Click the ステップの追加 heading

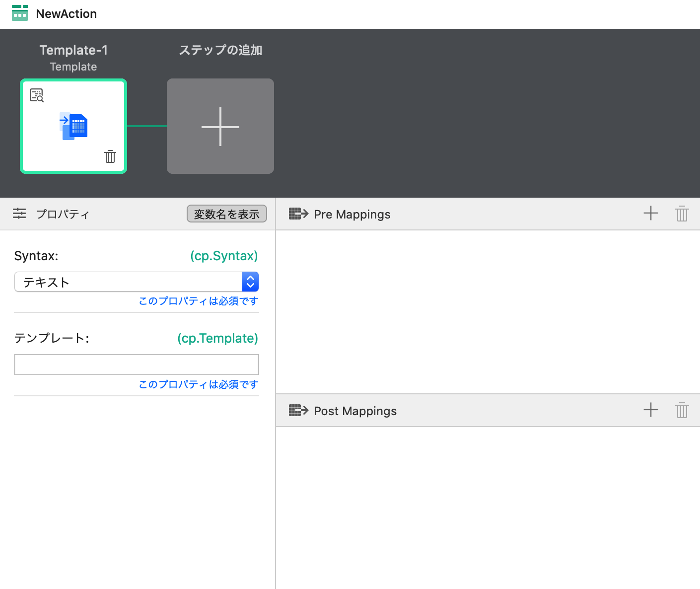(220, 50)
